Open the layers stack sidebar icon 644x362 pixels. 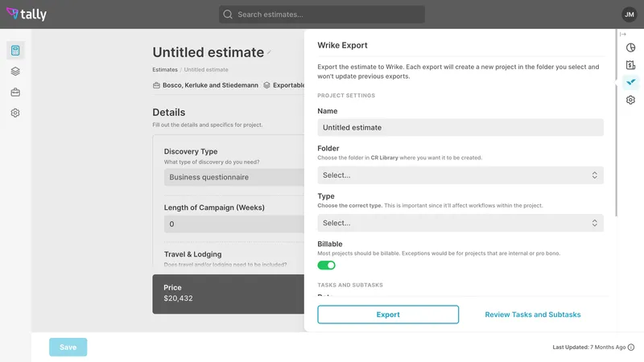(x=15, y=72)
